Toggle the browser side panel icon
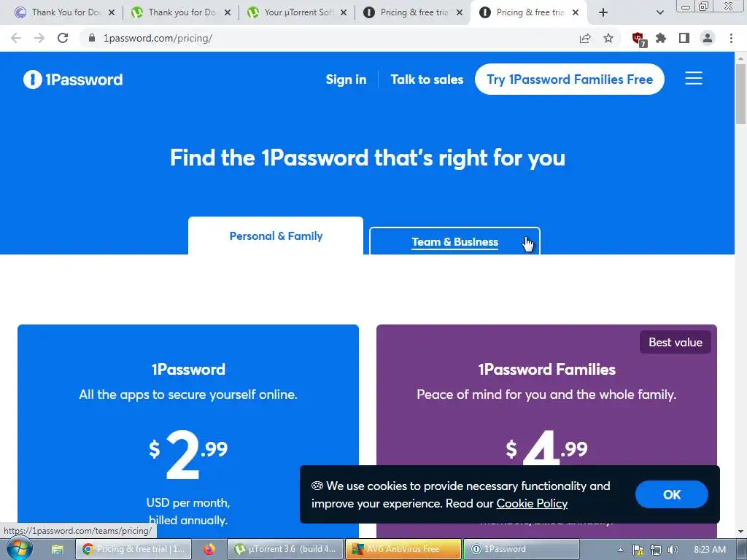This screenshot has width=747, height=560. tap(684, 38)
